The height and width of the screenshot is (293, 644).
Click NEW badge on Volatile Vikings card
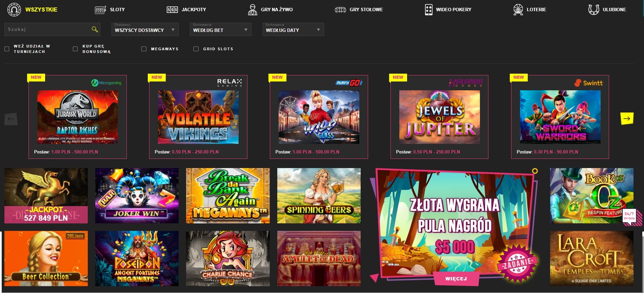pyautogui.click(x=157, y=77)
